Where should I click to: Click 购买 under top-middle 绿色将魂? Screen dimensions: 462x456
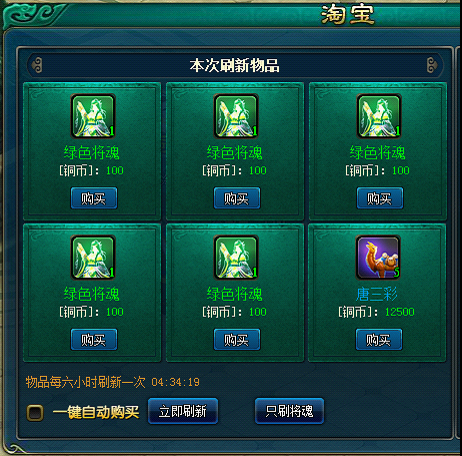[237, 198]
